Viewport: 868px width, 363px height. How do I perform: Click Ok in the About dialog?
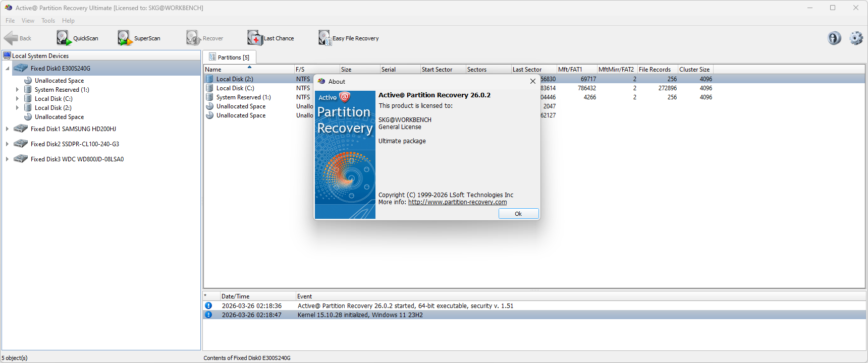click(x=518, y=214)
